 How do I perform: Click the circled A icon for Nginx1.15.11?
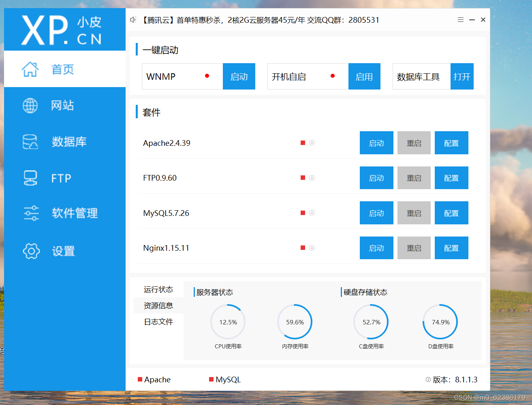tap(312, 248)
